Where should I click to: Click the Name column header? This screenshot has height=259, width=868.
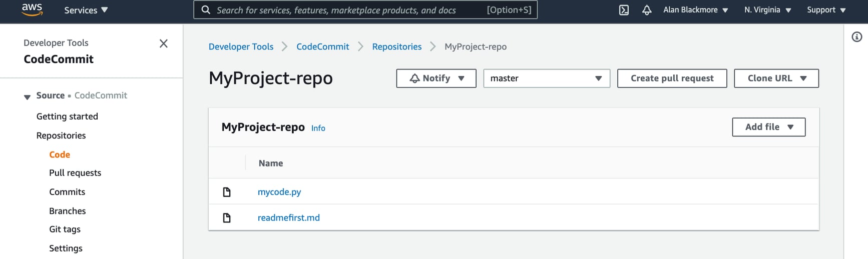coord(271,163)
